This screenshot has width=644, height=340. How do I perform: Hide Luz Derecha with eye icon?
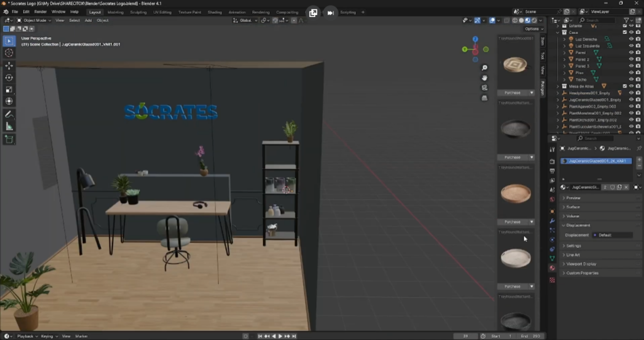pyautogui.click(x=631, y=39)
